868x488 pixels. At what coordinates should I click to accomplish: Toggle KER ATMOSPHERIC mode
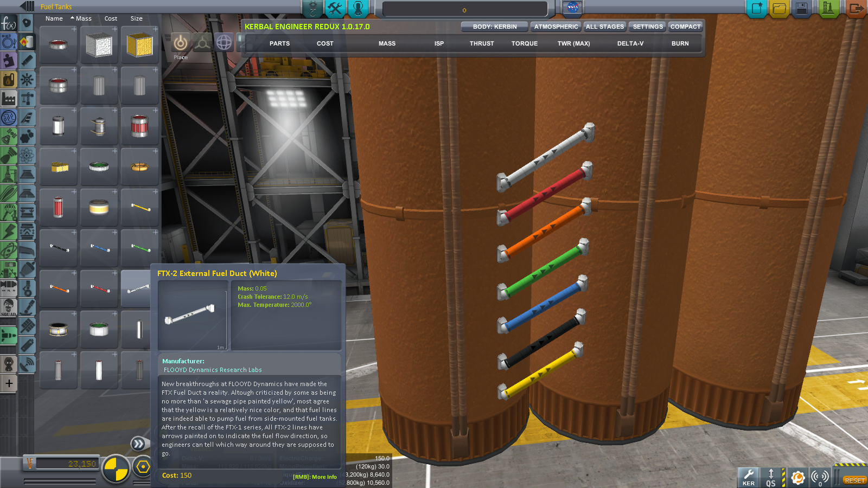tap(556, 27)
